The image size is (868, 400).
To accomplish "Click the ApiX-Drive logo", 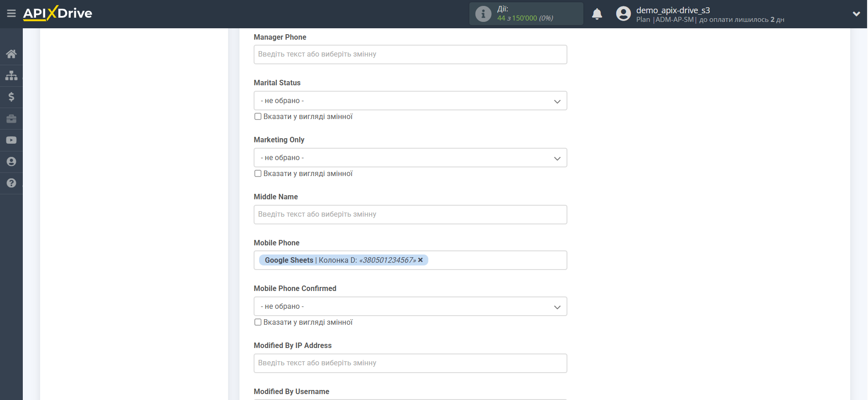I will [x=57, y=13].
